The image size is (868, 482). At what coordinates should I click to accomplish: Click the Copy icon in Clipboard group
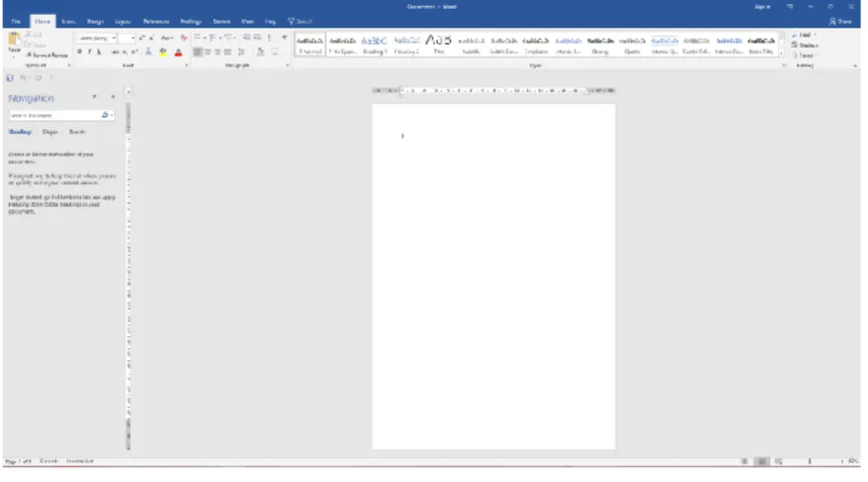pyautogui.click(x=27, y=45)
